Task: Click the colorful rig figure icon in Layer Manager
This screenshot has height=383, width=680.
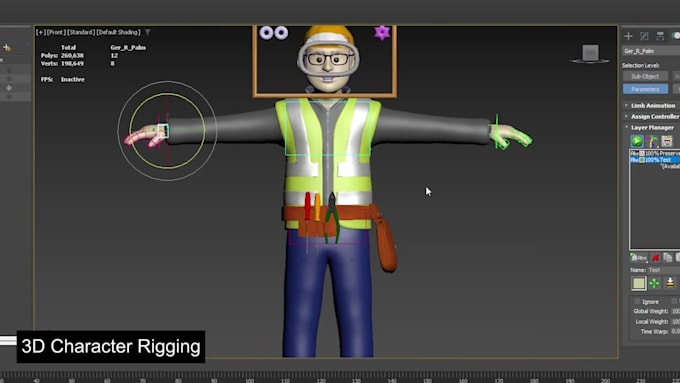Action: (x=652, y=141)
